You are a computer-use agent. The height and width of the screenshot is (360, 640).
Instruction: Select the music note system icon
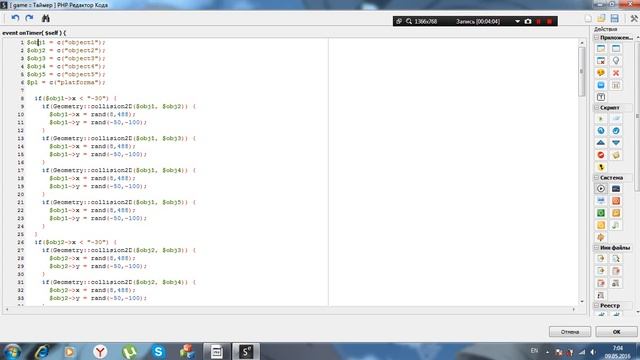pyautogui.click(x=616, y=225)
